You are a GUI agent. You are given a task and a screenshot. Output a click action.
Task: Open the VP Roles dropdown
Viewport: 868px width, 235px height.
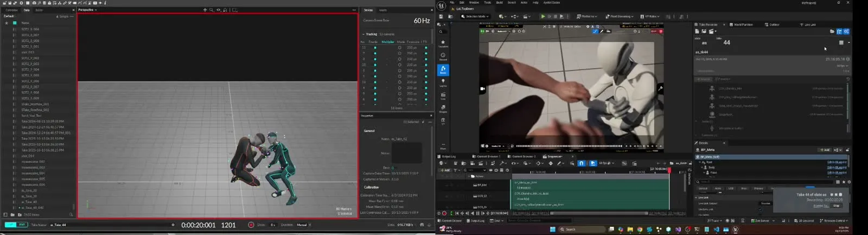coord(650,17)
